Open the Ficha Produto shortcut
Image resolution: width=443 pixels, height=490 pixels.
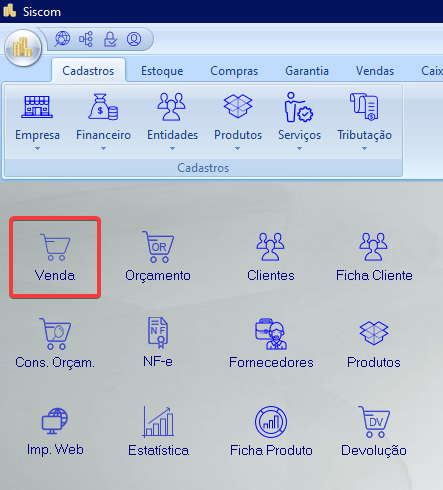coord(271,431)
